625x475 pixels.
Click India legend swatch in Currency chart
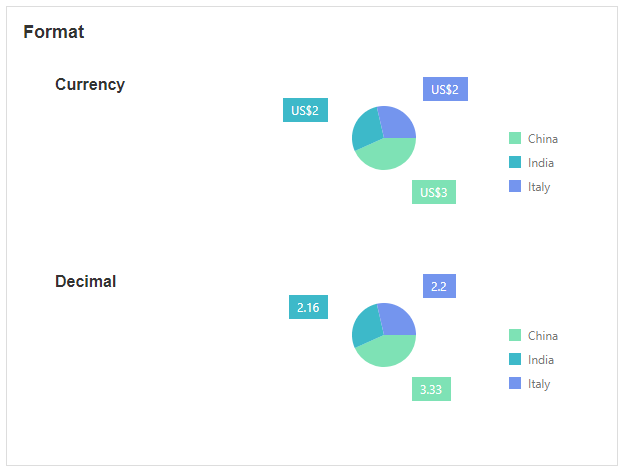[515, 163]
